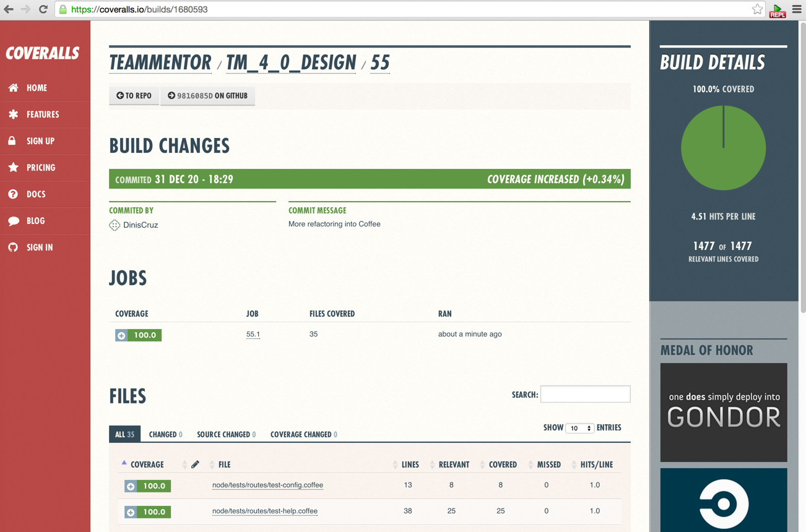Open Features in the sidebar menu
This screenshot has width=806, height=532.
[x=43, y=114]
